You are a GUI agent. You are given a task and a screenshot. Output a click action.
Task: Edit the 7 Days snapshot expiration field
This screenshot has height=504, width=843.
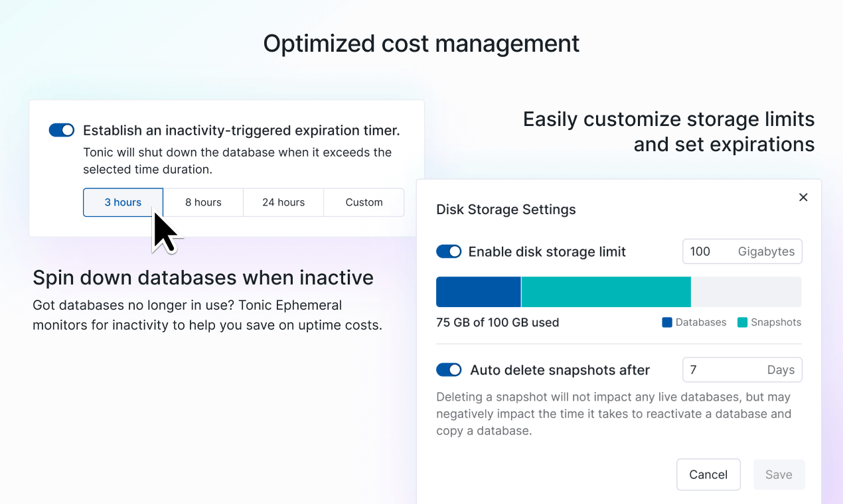pyautogui.click(x=742, y=369)
